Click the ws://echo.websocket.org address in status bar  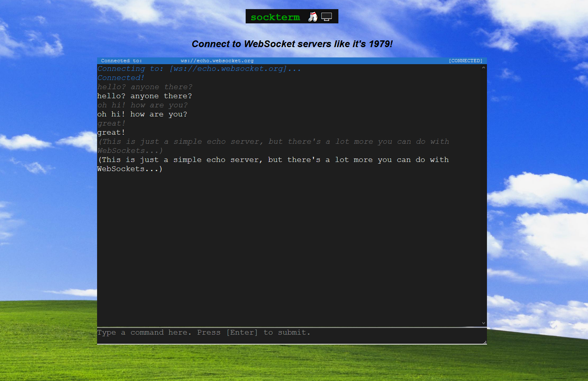pyautogui.click(x=217, y=61)
